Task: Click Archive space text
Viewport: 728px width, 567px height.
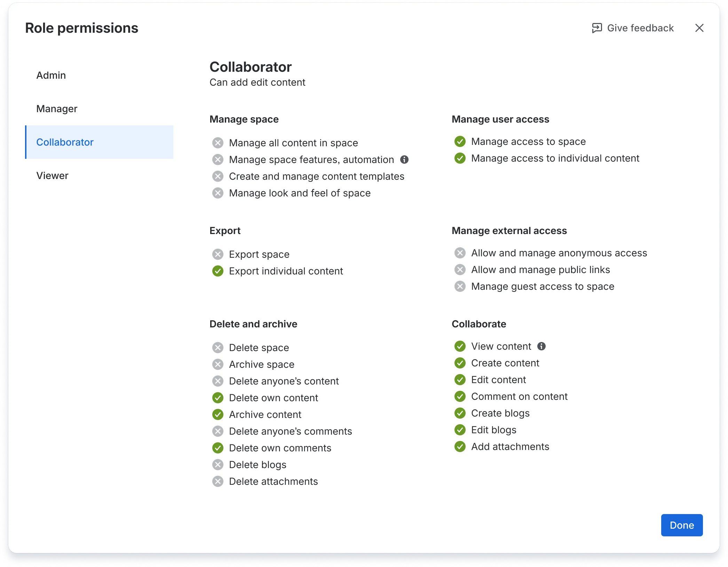Action: 262,364
